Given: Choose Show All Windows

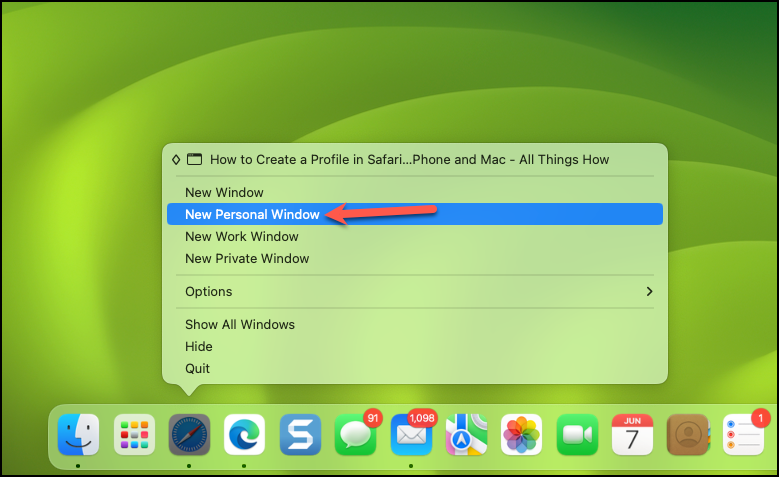Looking at the screenshot, I should point(240,324).
